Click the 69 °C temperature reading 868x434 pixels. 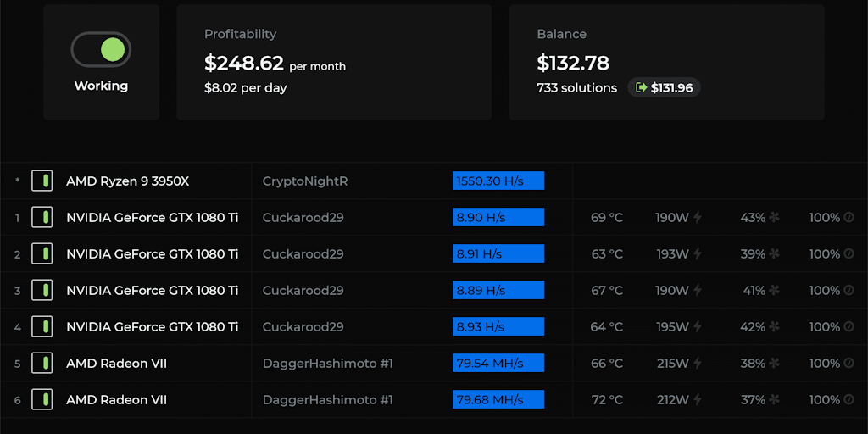[607, 218]
